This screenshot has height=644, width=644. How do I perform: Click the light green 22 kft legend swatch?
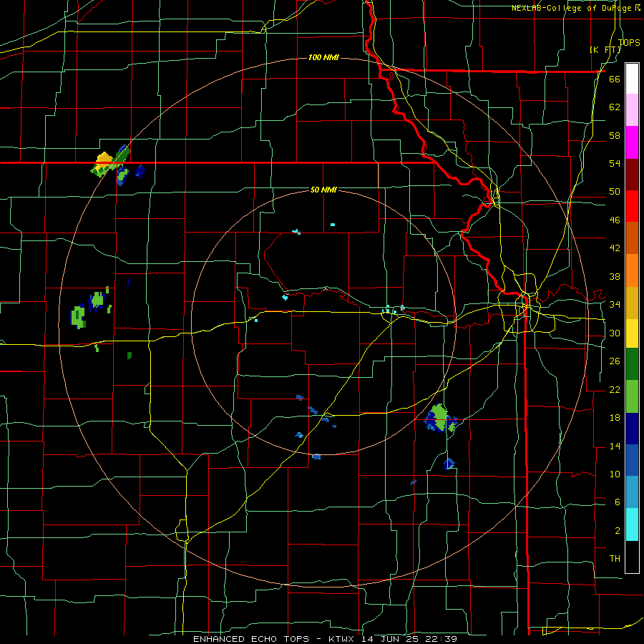tap(632, 396)
